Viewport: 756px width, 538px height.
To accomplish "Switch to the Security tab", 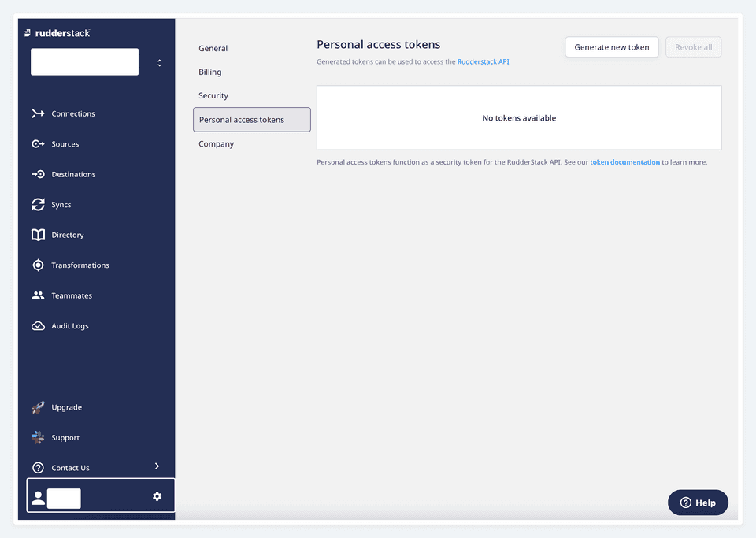I will [x=213, y=95].
